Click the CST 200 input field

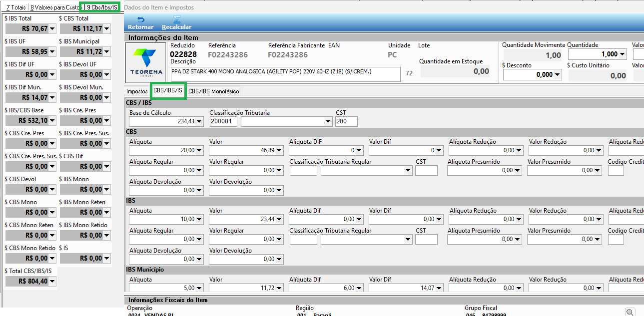click(x=346, y=121)
